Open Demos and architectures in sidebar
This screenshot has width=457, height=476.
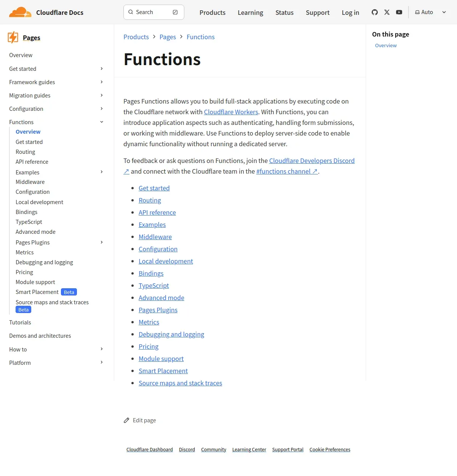[40, 336]
